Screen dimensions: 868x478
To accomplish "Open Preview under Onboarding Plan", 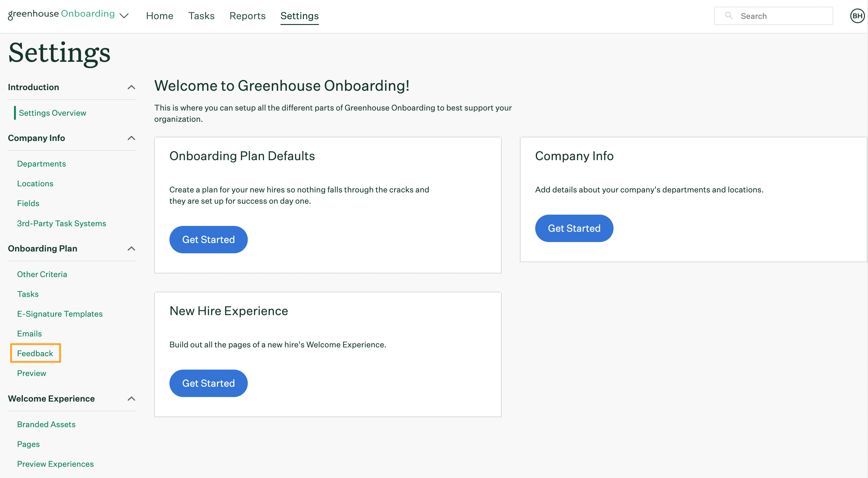I will (32, 373).
